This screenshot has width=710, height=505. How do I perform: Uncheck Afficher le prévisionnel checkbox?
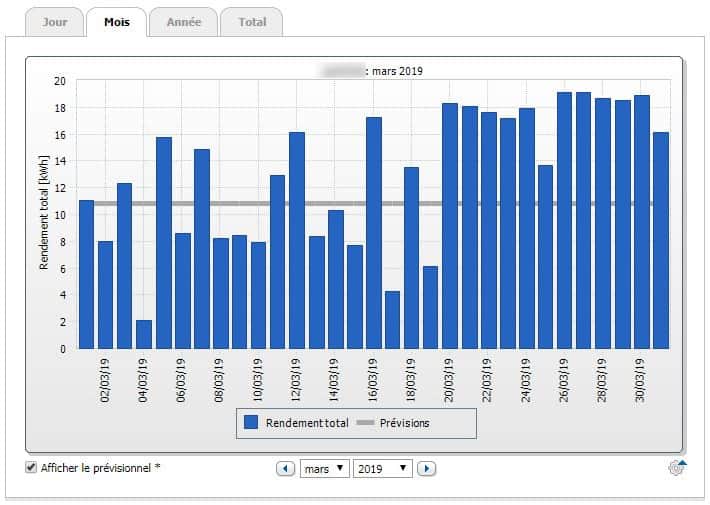[31, 467]
